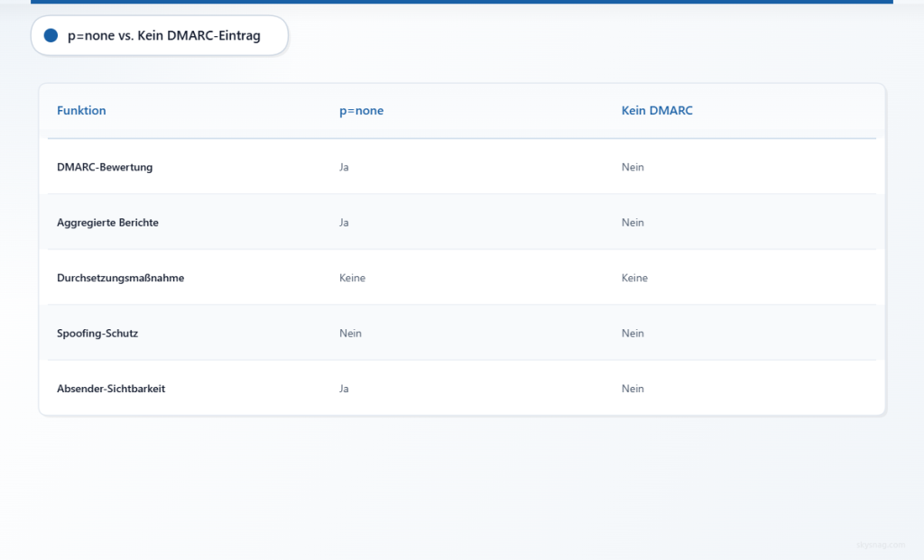Viewport: 924px width, 560px height.
Task: Select the 'Durchsetzungsmaßnahme' row label
Action: [x=121, y=278]
